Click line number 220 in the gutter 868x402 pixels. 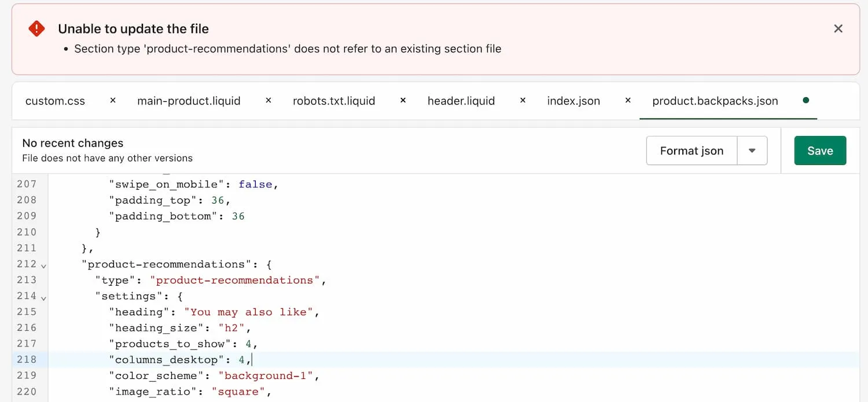click(x=27, y=392)
